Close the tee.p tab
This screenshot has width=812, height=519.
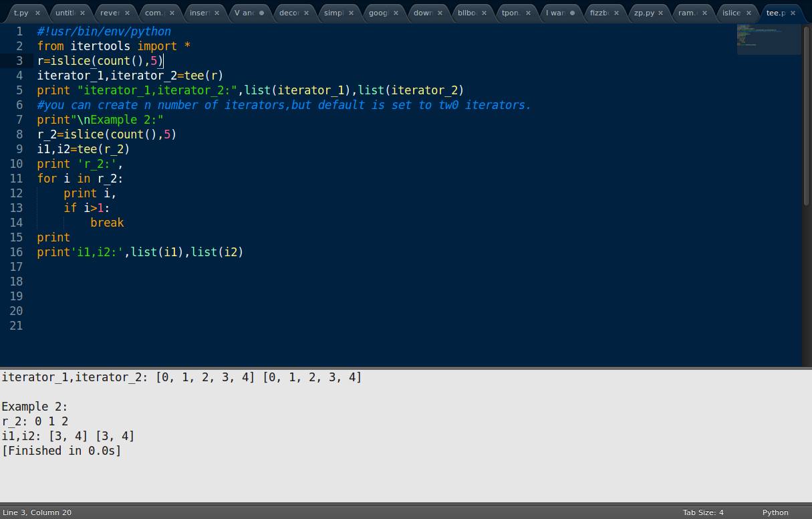point(794,13)
